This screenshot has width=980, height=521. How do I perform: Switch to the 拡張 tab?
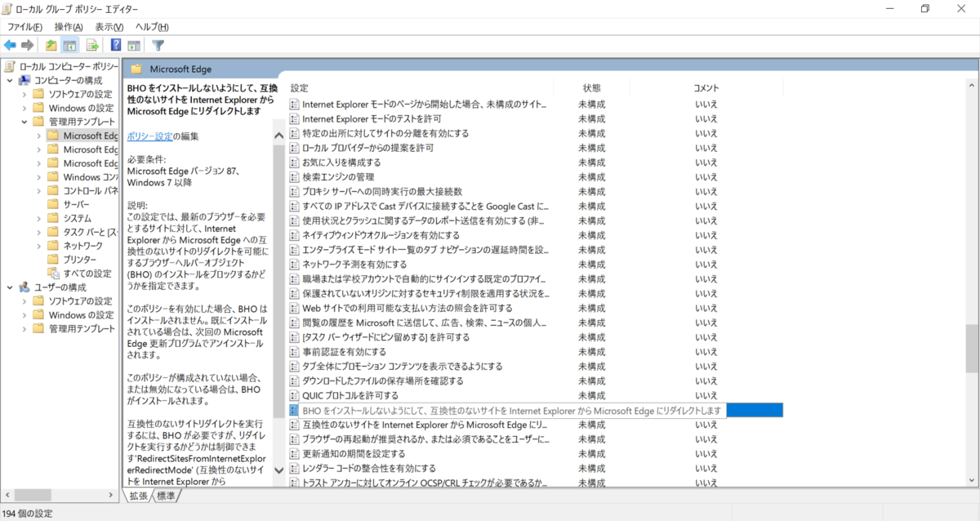138,496
